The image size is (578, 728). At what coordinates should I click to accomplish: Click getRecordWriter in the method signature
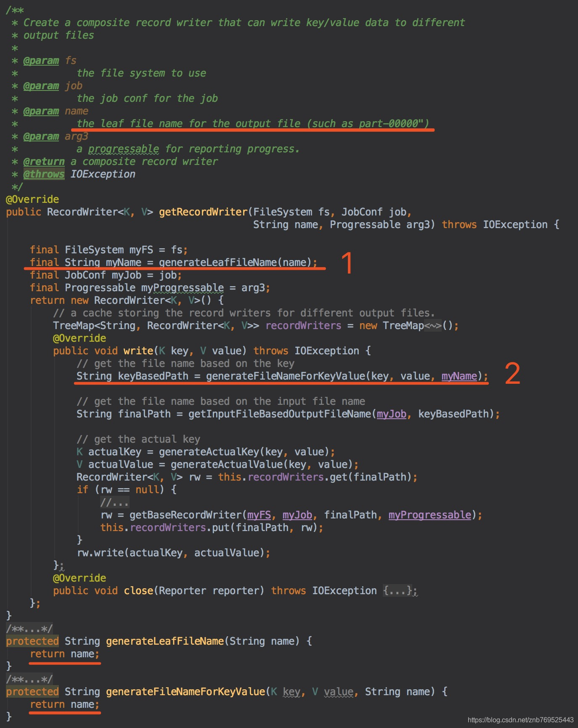tap(203, 212)
